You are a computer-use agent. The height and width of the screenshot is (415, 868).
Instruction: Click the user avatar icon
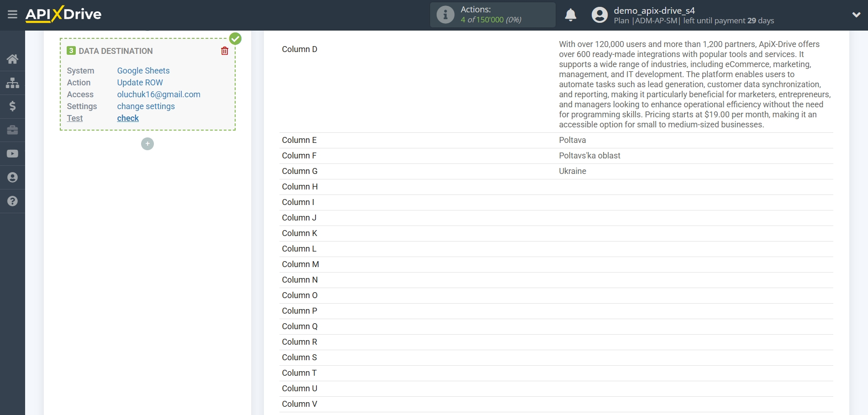point(600,15)
